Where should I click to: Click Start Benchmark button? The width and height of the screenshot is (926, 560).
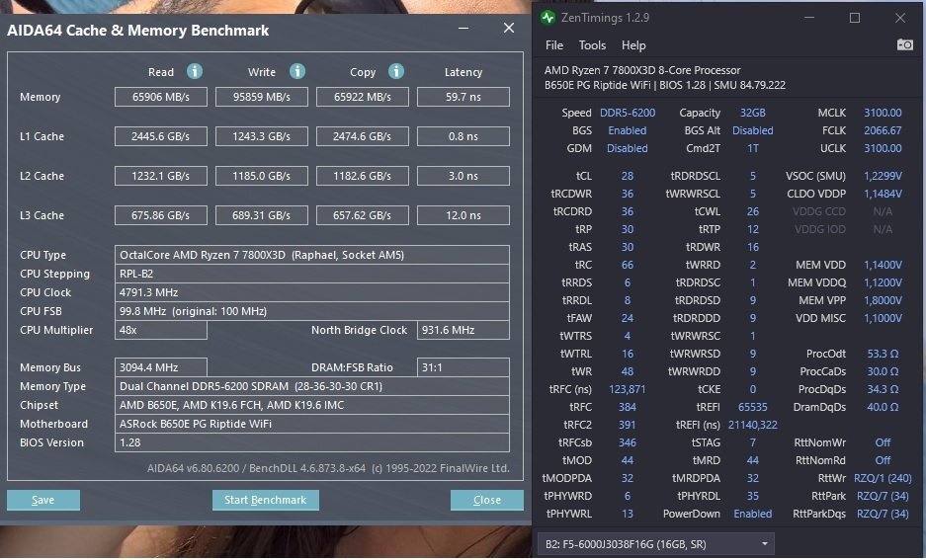(265, 500)
